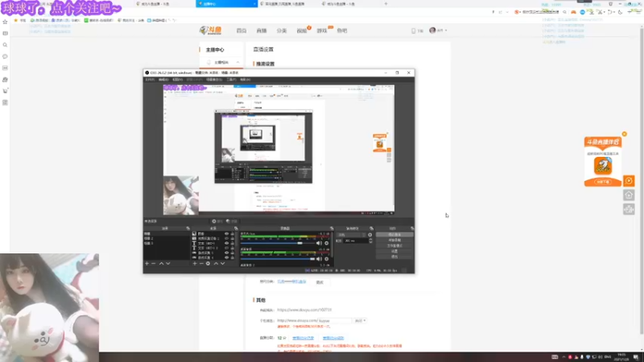Screen dimensions: 644x362
Task: Pop out the scene transitions dock
Action: [371, 228]
